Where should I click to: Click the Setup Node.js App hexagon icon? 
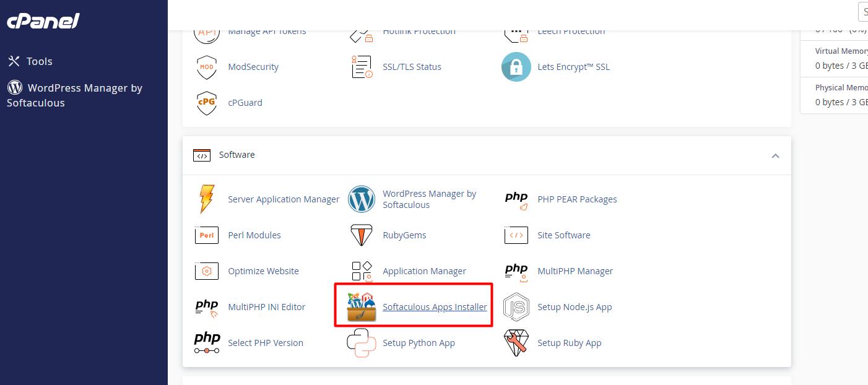pos(516,307)
